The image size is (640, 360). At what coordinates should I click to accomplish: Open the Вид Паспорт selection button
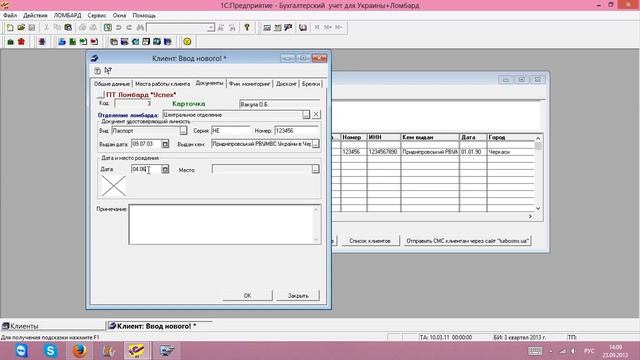pyautogui.click(x=183, y=131)
